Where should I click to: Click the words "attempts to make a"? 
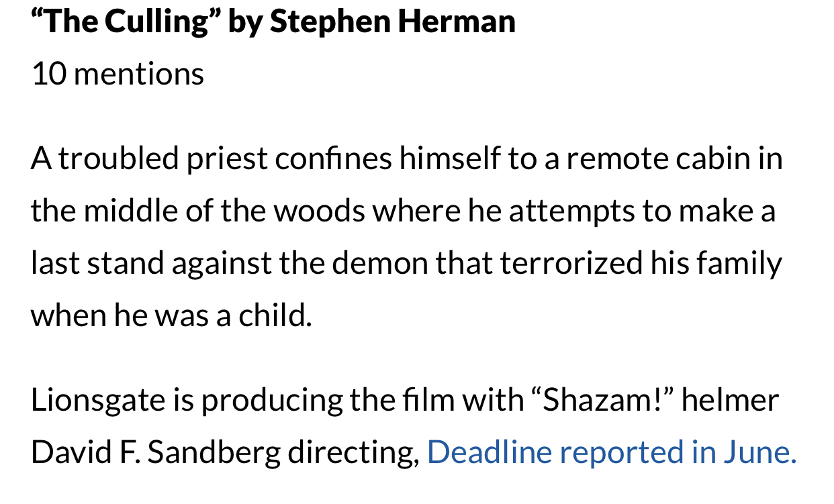click(x=642, y=212)
